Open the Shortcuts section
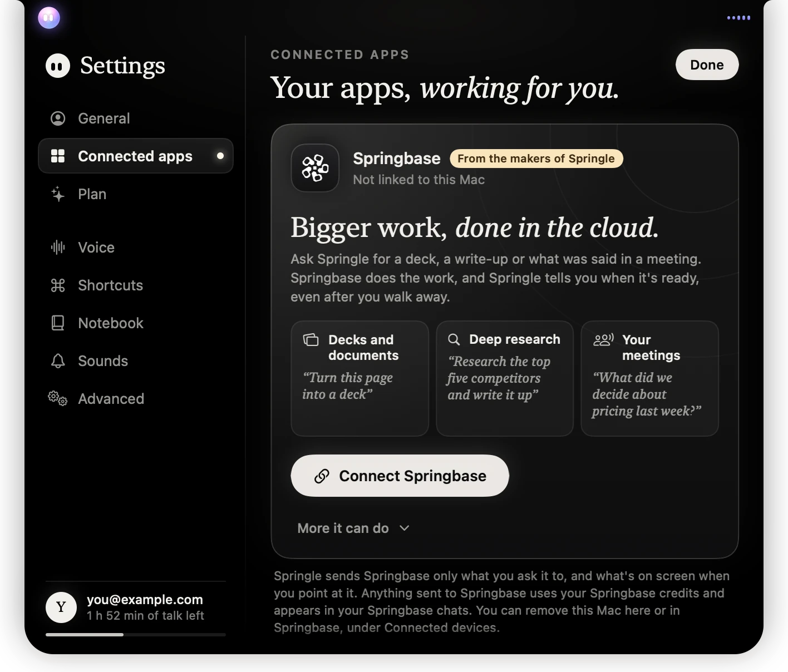This screenshot has width=788, height=672. pos(136,285)
